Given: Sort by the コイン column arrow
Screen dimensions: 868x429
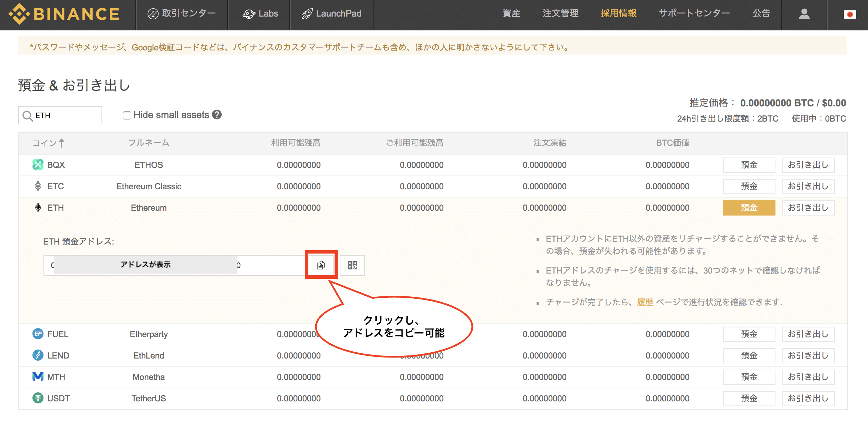Looking at the screenshot, I should (61, 143).
